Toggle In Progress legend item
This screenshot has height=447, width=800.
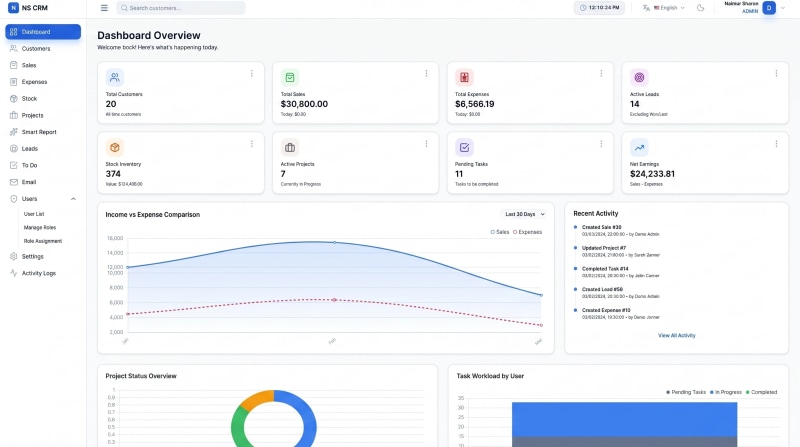(726, 392)
